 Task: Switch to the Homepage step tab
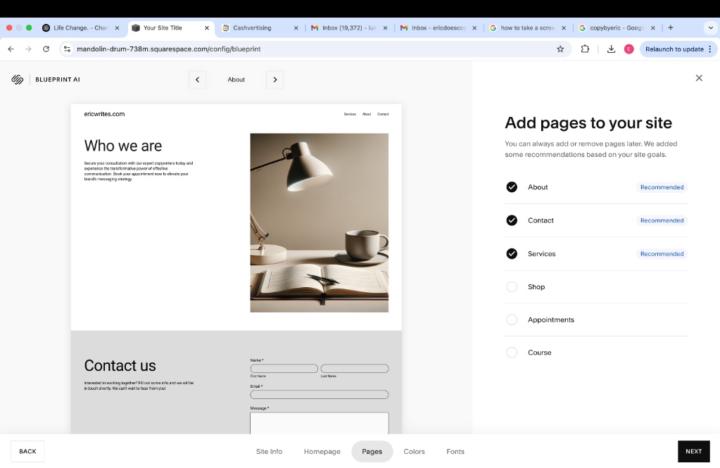(322, 451)
